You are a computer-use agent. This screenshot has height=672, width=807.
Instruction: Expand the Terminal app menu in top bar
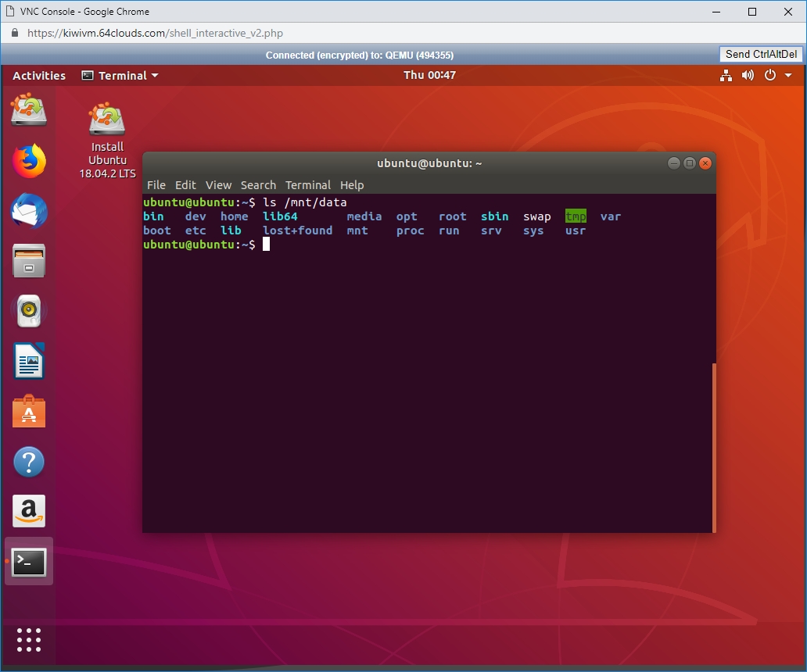click(120, 76)
